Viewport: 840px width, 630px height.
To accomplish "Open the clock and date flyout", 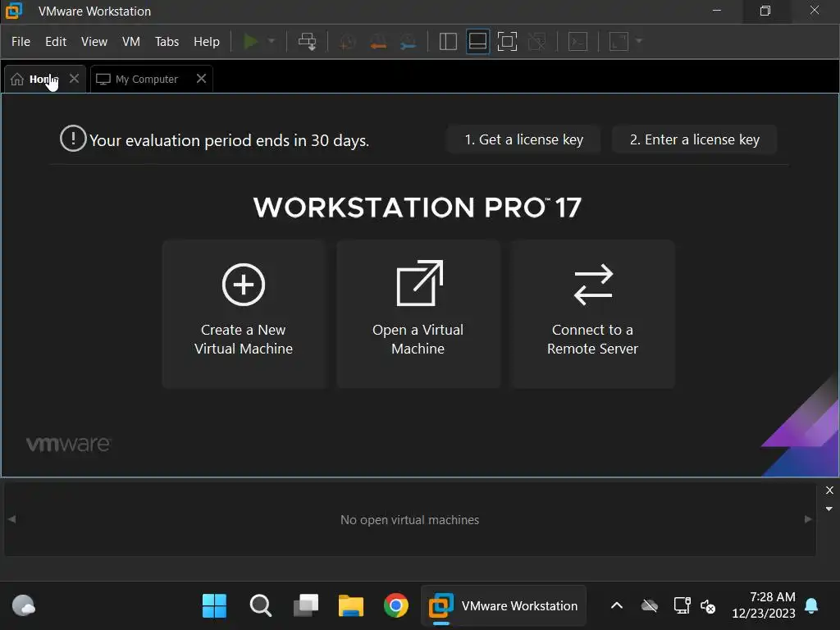I will click(764, 605).
